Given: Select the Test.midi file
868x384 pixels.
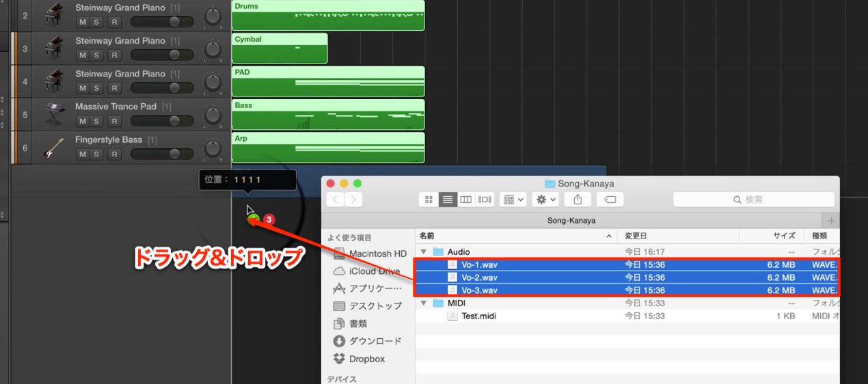Looking at the screenshot, I should click(627, 316).
